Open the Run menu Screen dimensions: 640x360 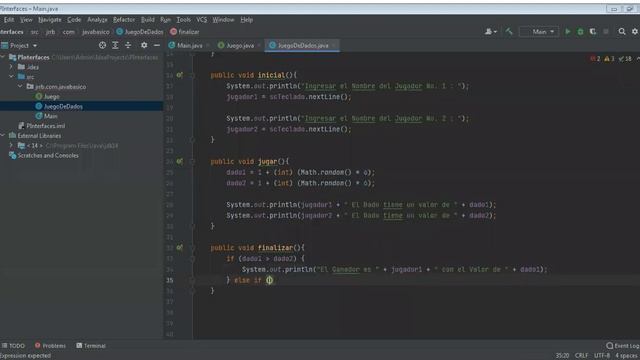165,20
